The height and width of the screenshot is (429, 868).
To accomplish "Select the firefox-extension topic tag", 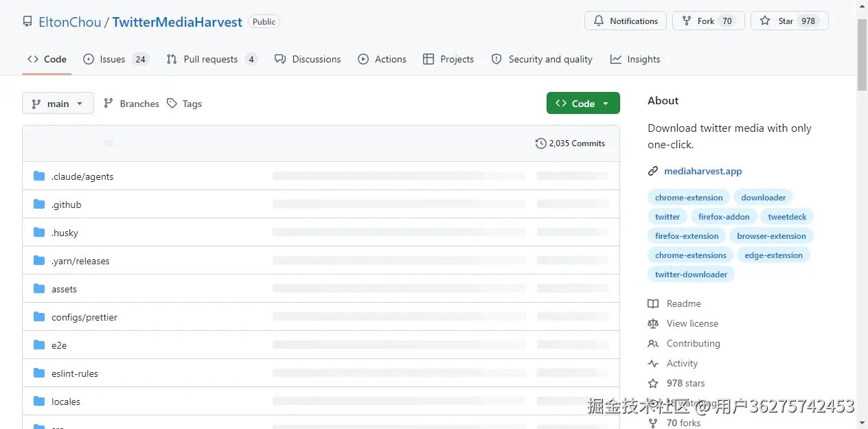I will (687, 236).
